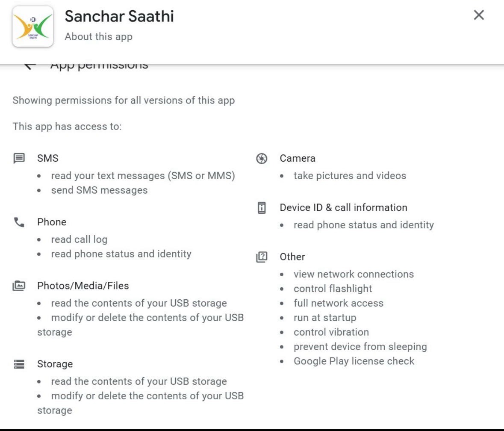The image size is (504, 431).
Task: Click the About this app subtitle
Action: [x=99, y=37]
